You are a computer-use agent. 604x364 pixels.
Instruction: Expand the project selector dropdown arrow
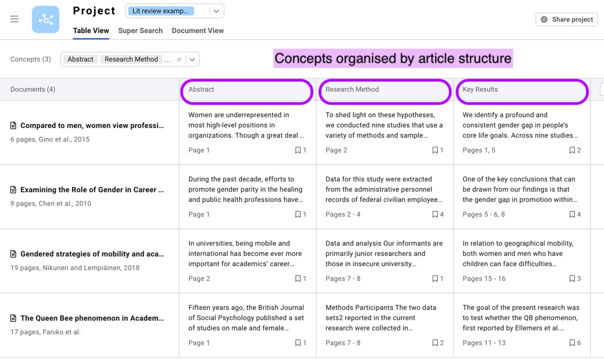[216, 11]
